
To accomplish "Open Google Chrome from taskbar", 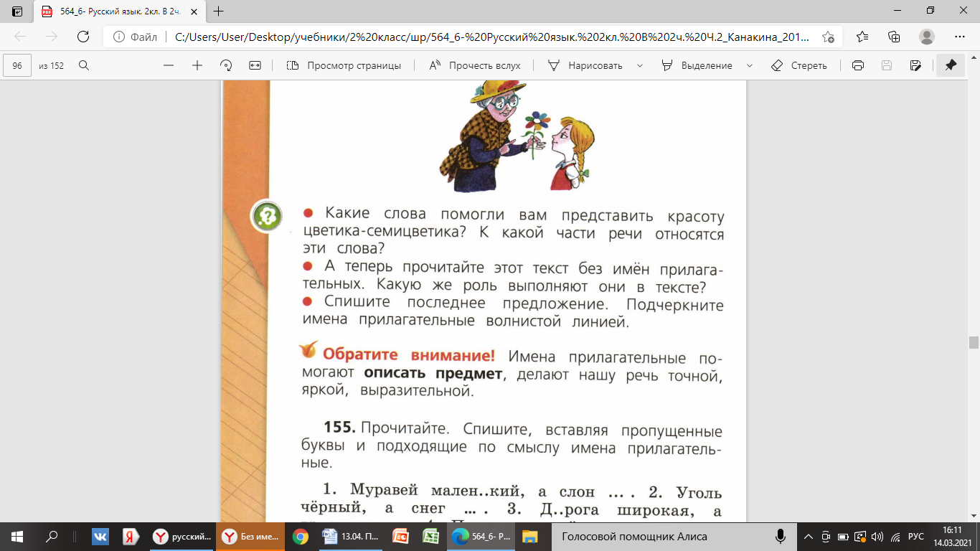I will 301,536.
